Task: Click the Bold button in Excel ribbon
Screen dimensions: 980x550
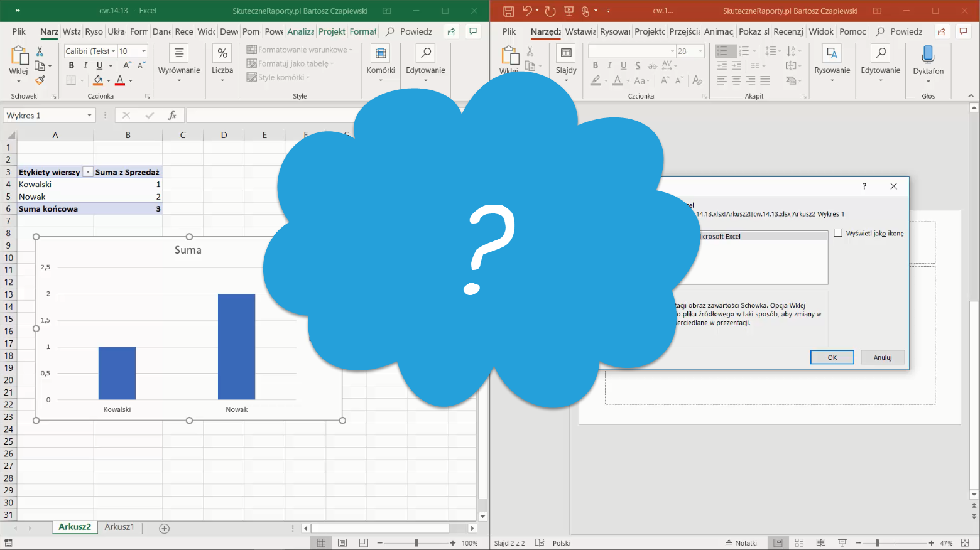Action: (71, 65)
